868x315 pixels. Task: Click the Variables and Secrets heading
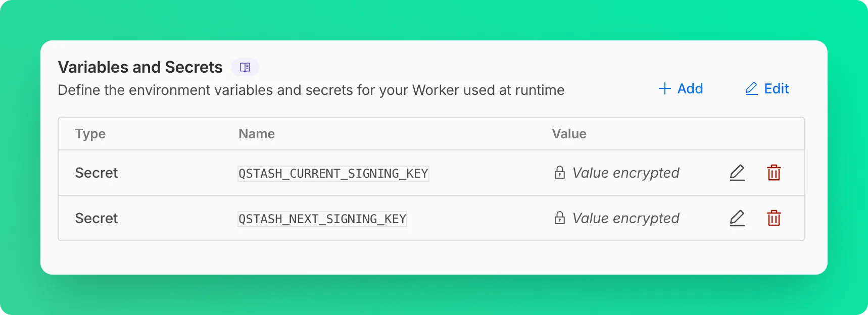[x=140, y=67]
